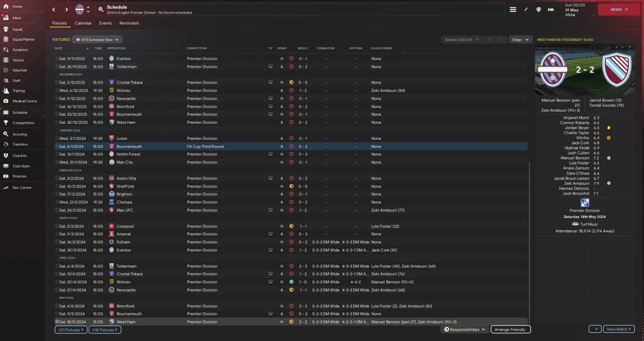Click the pencil editor icon
Viewport: 644px width, 341px height.
pyautogui.click(x=526, y=10)
